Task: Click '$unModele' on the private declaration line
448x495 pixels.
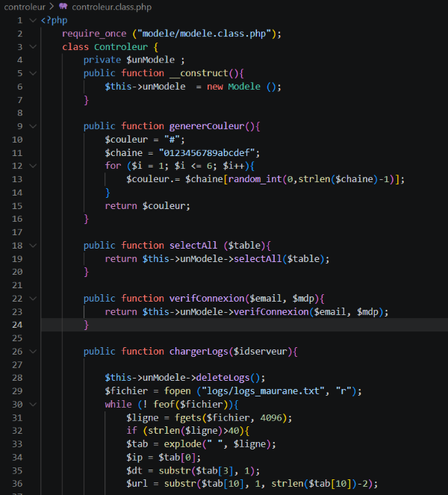Action: pos(151,60)
